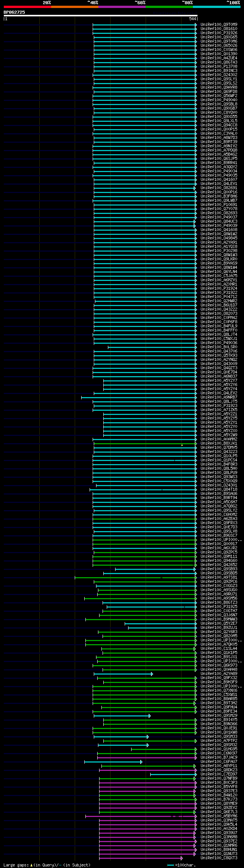
Task: Select subject label UniRef100_Q9SB93
Action: 219,569
